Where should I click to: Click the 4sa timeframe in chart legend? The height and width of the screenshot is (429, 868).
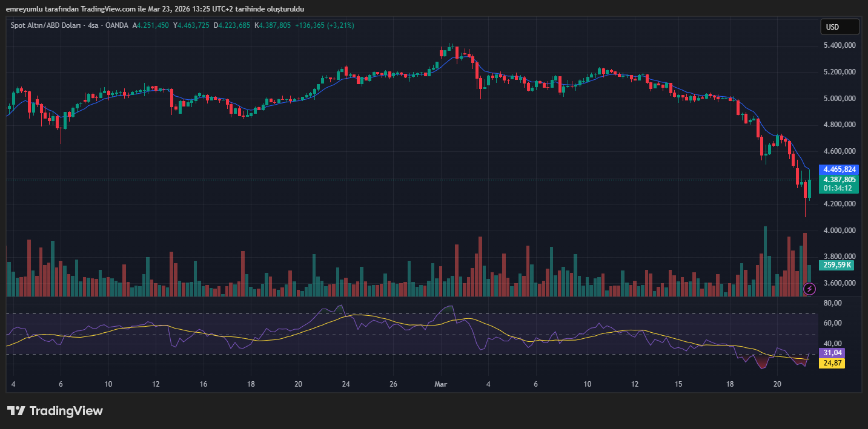point(93,25)
